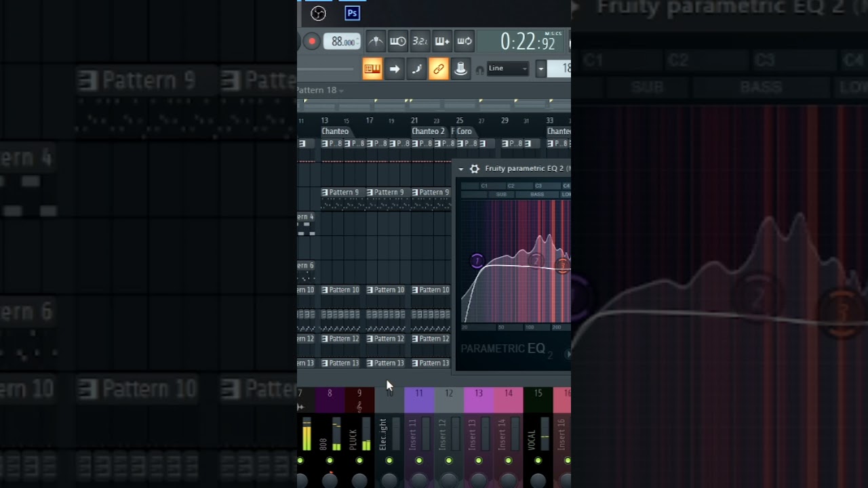Toggle step editing arrow button
This screenshot has width=868, height=488.
tap(395, 68)
